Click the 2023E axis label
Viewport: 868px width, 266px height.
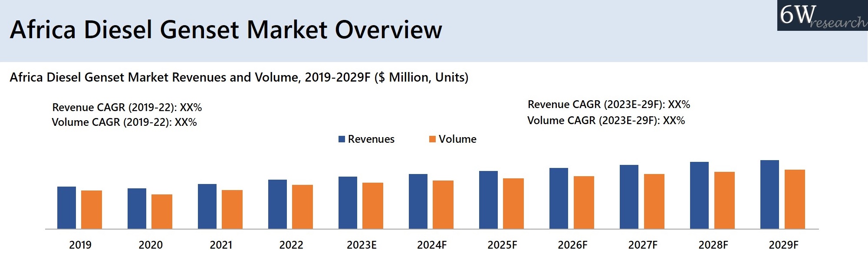362,245
